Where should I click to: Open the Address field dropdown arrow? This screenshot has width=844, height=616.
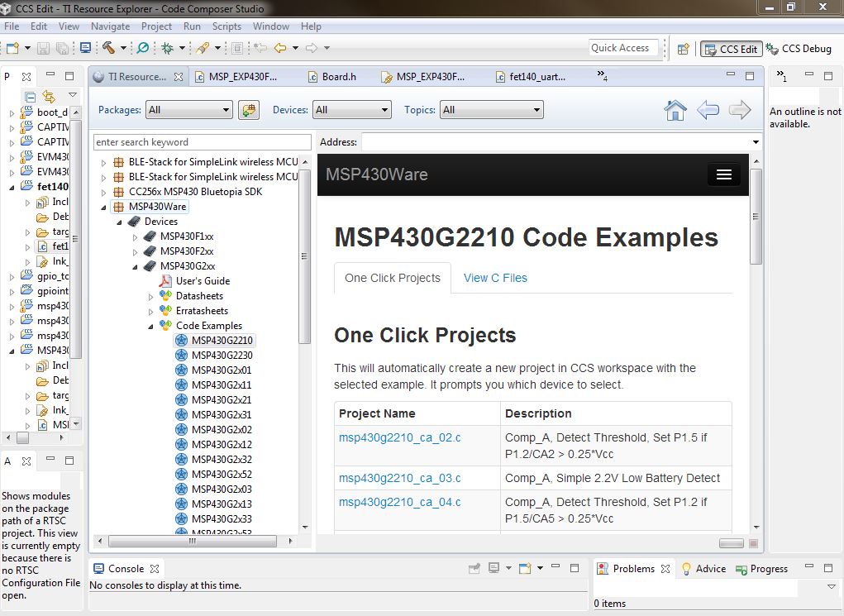point(756,142)
